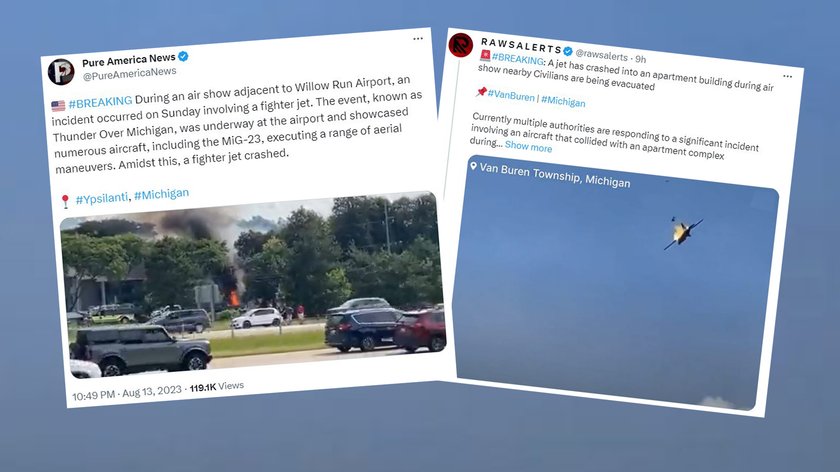
Task: Open the three-dot menu on RawsAlerts tweet
Action: click(788, 76)
